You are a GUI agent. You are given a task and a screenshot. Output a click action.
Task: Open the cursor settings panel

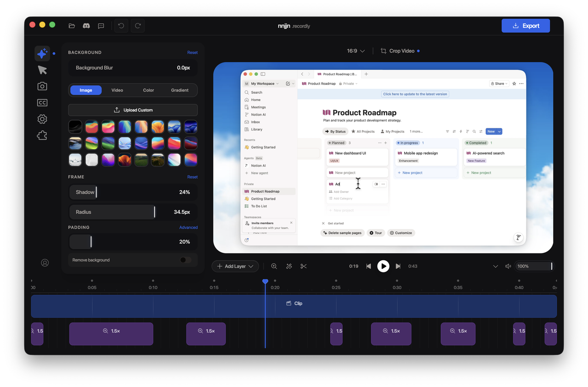[x=42, y=70]
